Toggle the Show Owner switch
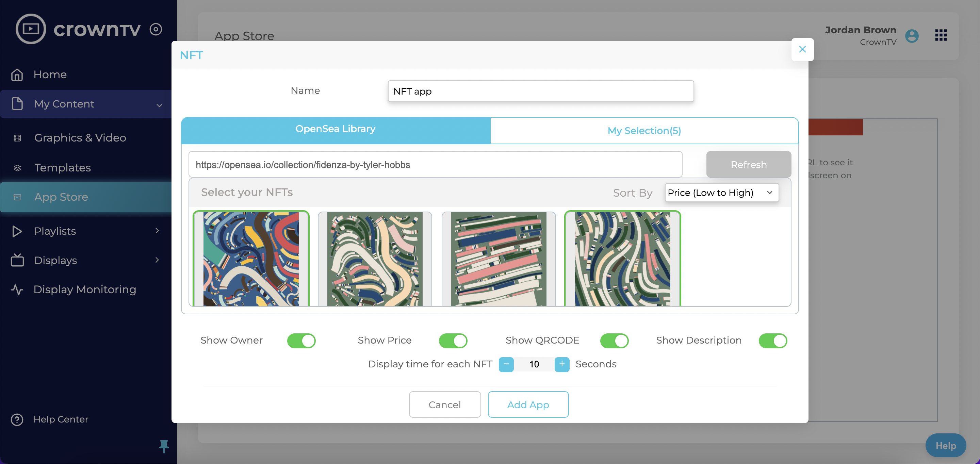The height and width of the screenshot is (464, 980). (301, 341)
